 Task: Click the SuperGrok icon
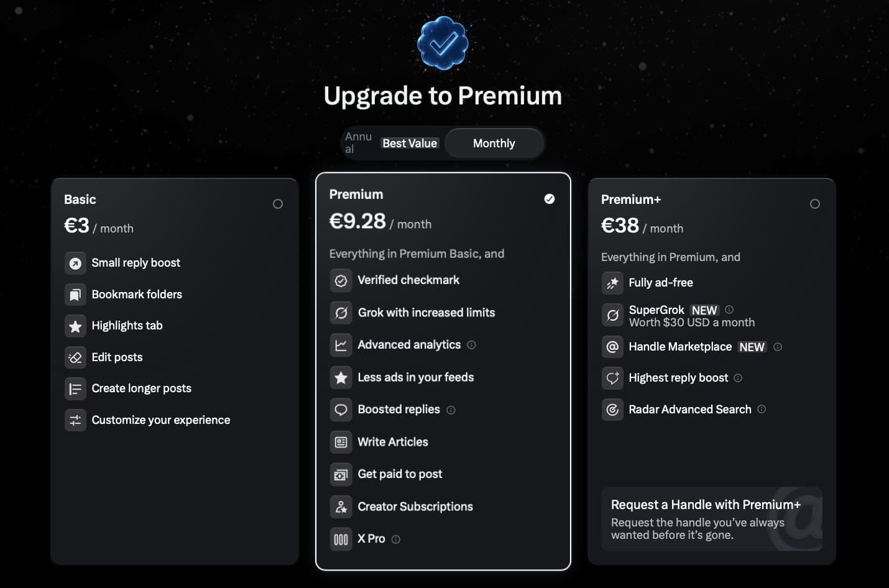[x=612, y=315]
